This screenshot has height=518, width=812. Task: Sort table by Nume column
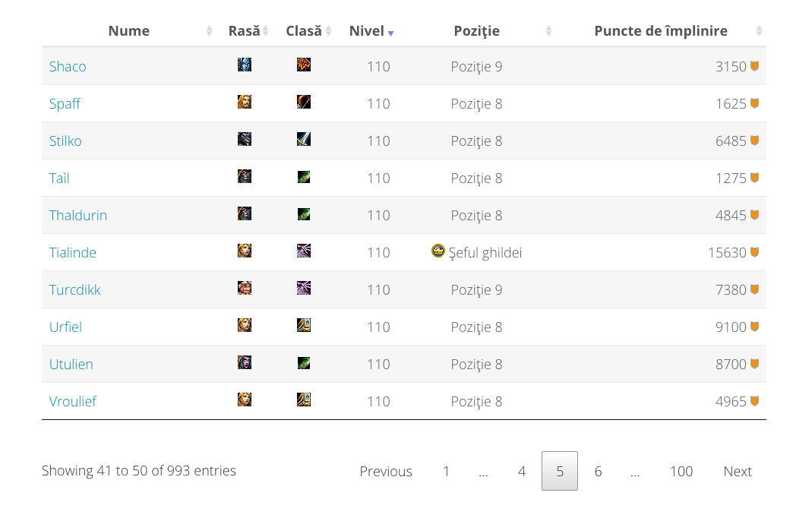pos(129,31)
